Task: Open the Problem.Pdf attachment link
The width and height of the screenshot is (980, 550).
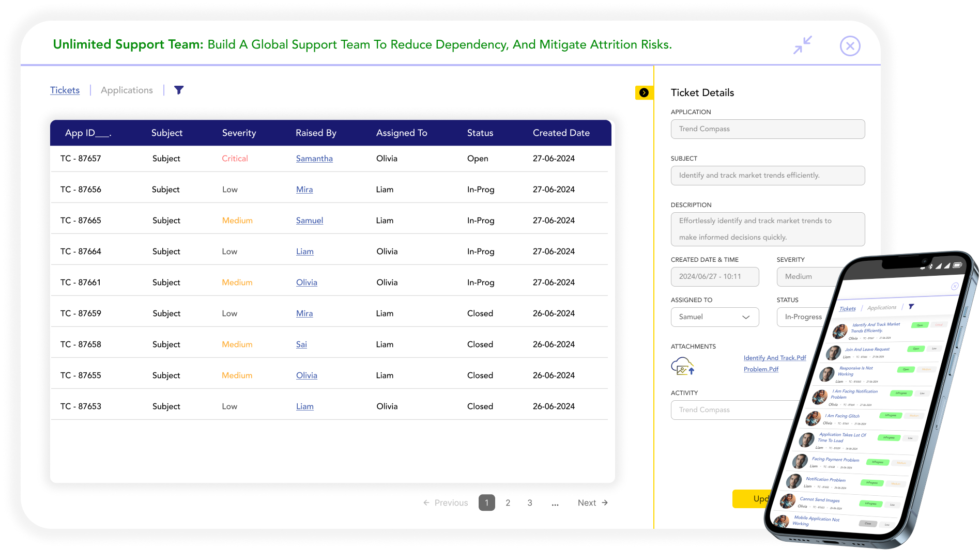Action: [761, 369]
